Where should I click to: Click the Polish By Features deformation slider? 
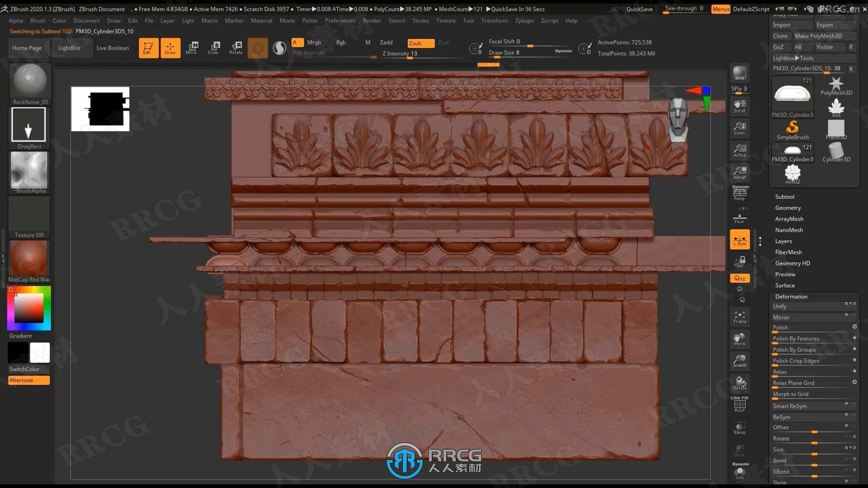pyautogui.click(x=814, y=339)
